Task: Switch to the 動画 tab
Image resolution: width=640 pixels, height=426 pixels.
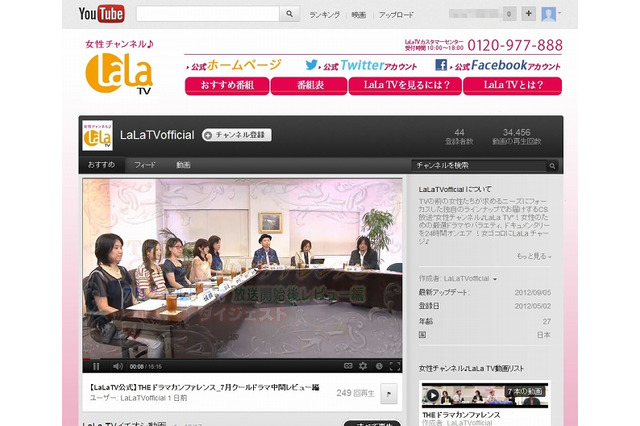Action: 183,165
